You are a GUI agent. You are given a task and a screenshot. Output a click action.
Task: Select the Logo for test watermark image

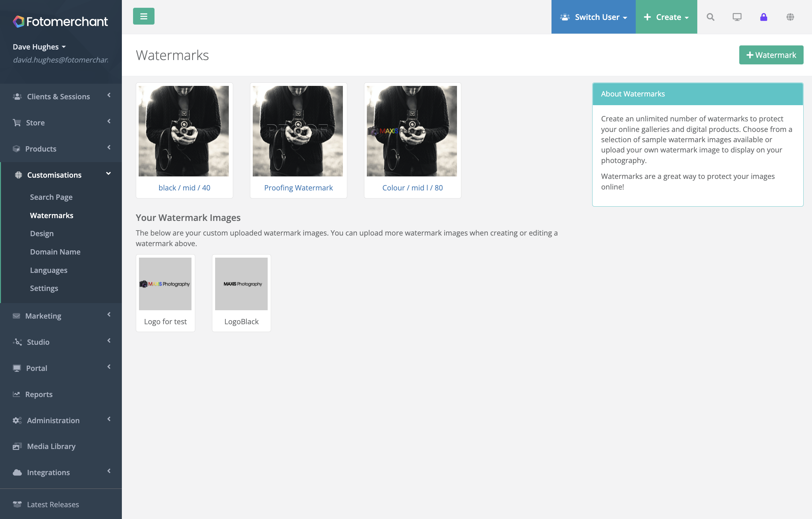click(165, 284)
